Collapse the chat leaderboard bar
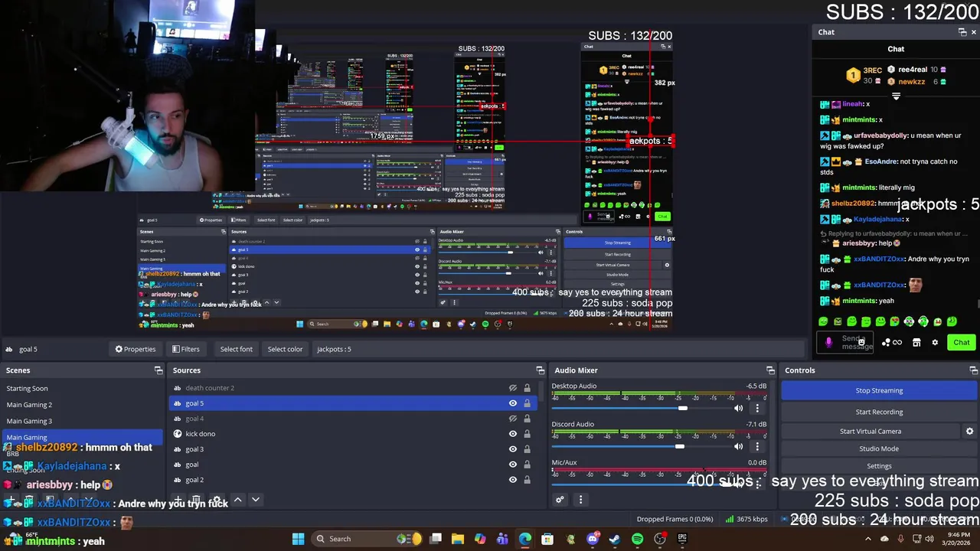The height and width of the screenshot is (551, 980). coord(896,97)
